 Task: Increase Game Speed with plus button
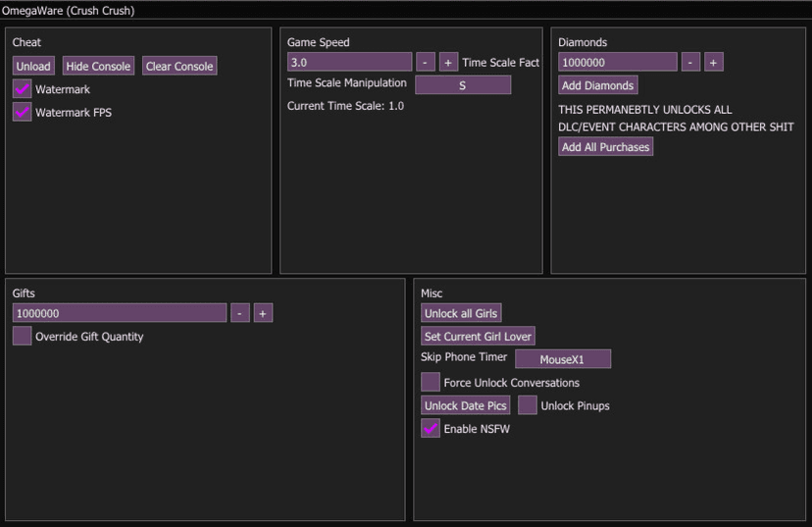(448, 63)
